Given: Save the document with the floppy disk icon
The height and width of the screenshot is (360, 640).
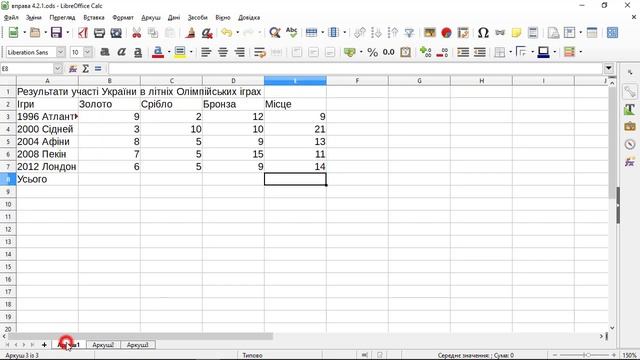Looking at the screenshot, I should (x=56, y=33).
